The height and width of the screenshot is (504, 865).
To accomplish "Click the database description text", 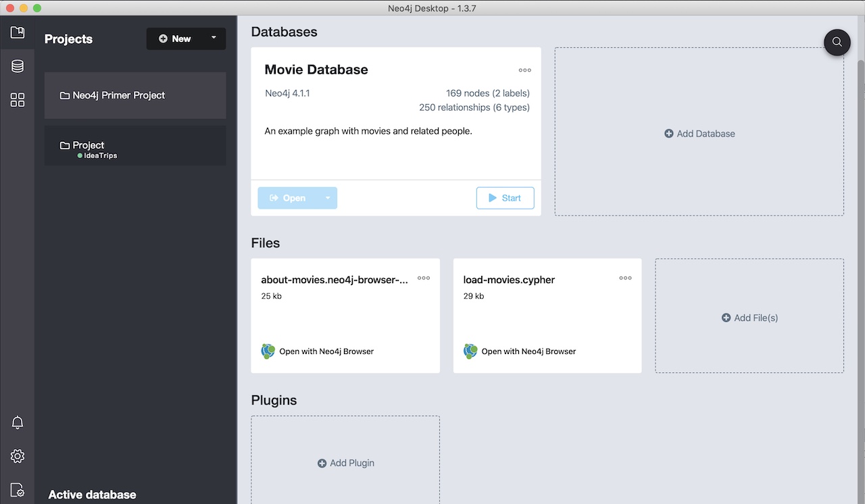I will click(x=368, y=131).
